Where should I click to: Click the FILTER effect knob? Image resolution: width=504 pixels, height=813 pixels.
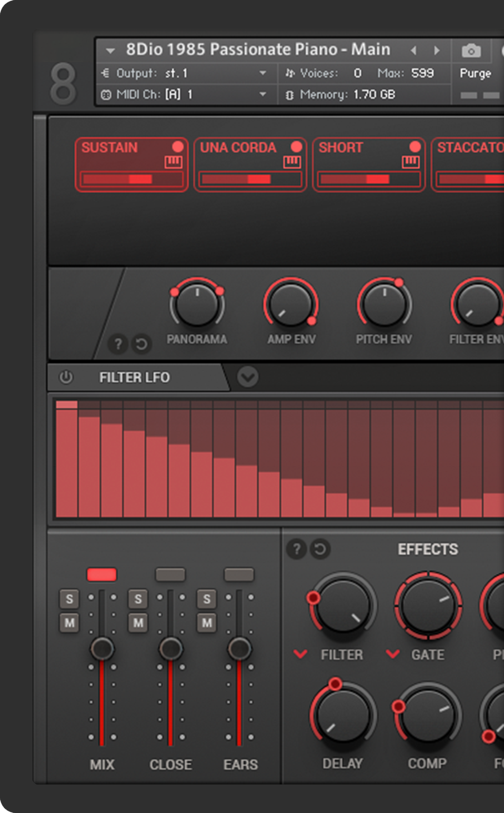point(342,606)
